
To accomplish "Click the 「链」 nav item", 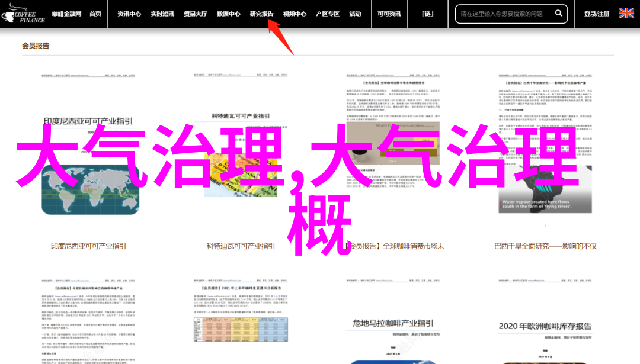I will tap(427, 14).
